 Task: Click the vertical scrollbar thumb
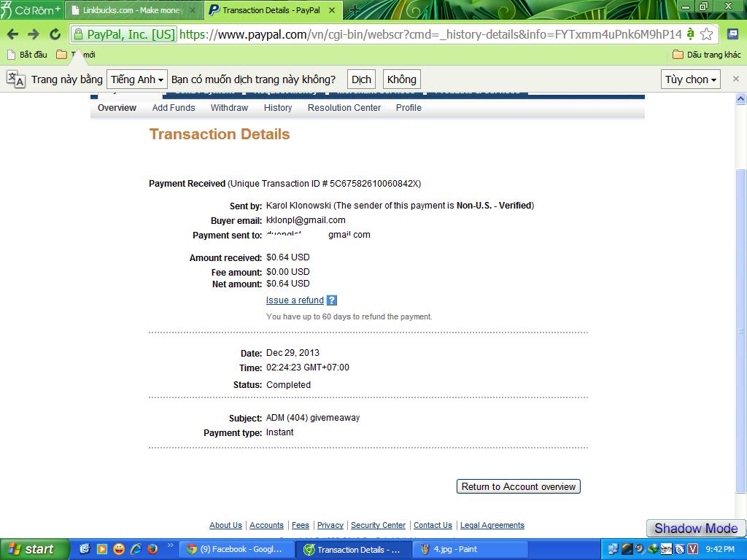tap(740, 331)
